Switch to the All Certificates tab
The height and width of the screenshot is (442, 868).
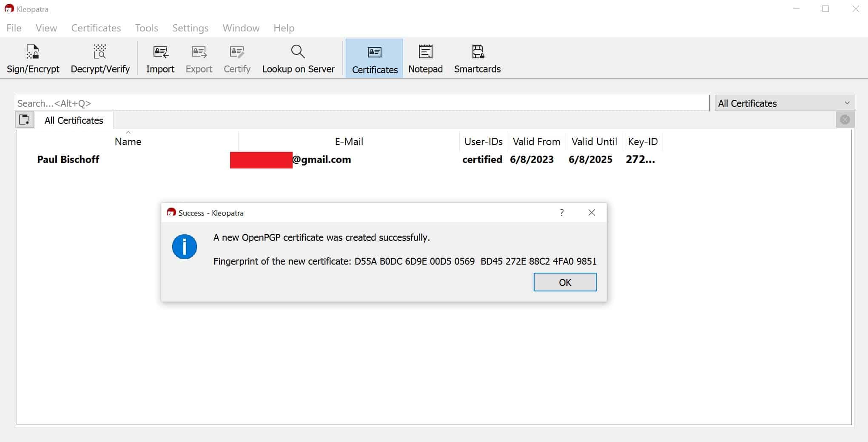(74, 120)
